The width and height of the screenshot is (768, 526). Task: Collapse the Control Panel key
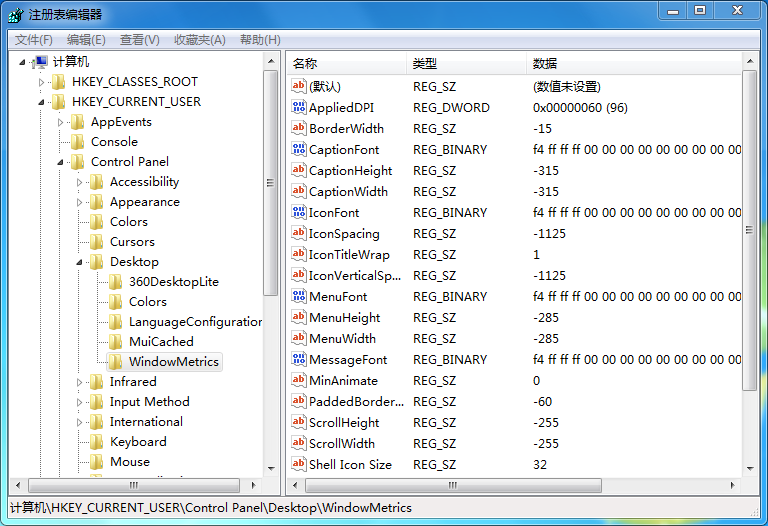[60, 162]
